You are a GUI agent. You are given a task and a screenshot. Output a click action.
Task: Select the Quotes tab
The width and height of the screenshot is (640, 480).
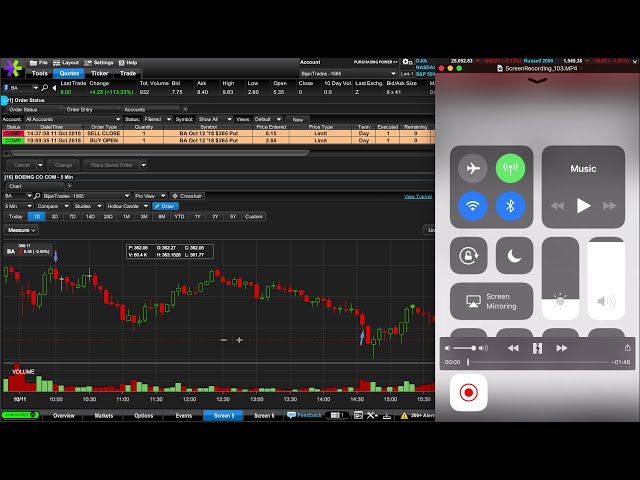pos(69,73)
